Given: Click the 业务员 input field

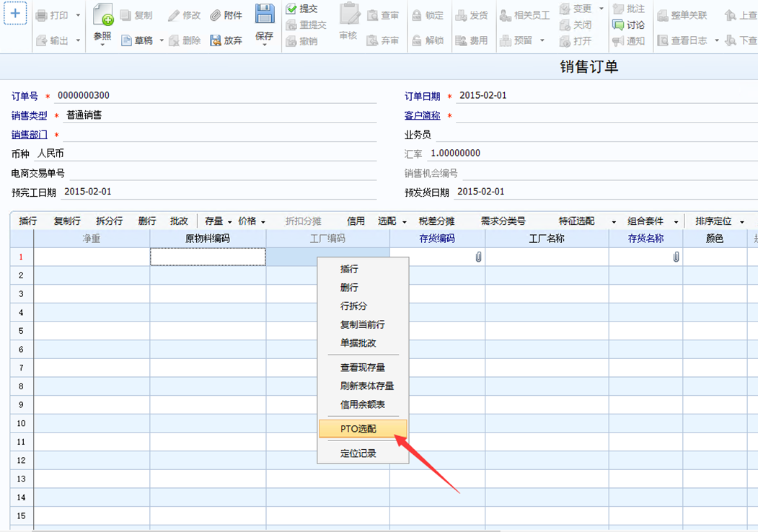Looking at the screenshot, I should (596, 134).
